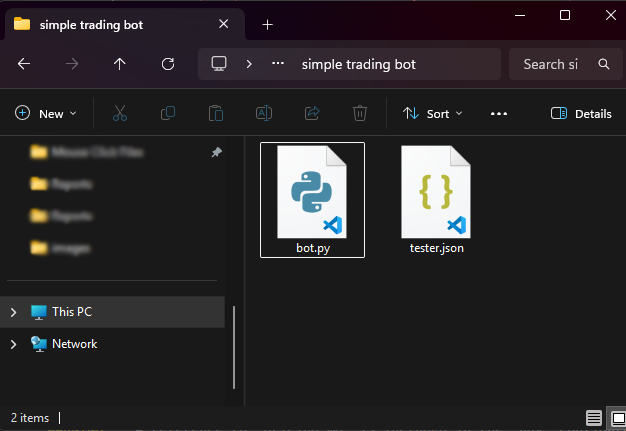Toggle the Details pane
This screenshot has width=626, height=431.
tap(581, 114)
